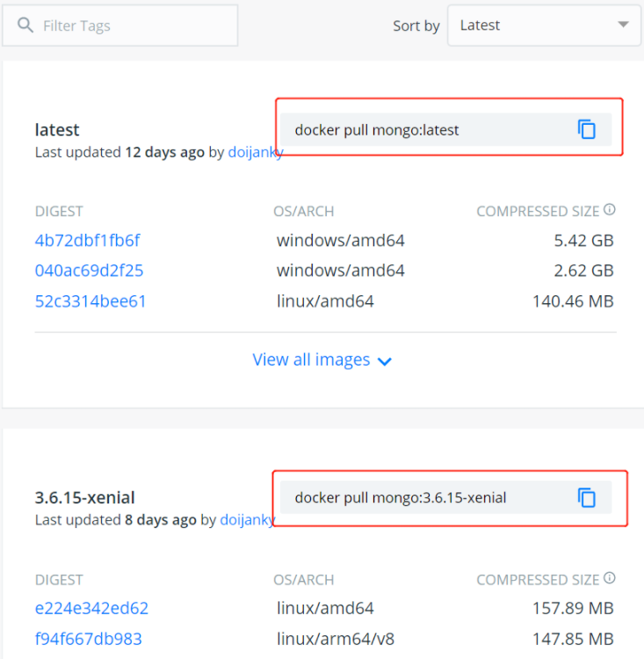Click the 3.6.15-xenial tag title
The width and height of the screenshot is (644, 659).
point(85,497)
